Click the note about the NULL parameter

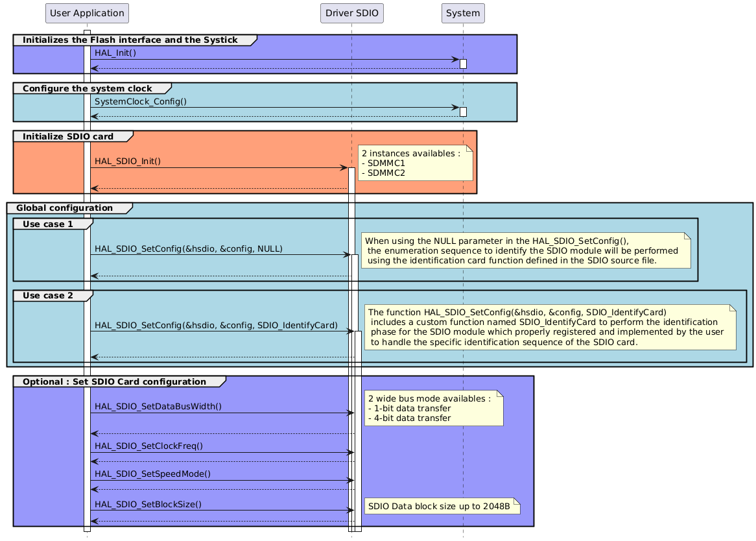526,250
